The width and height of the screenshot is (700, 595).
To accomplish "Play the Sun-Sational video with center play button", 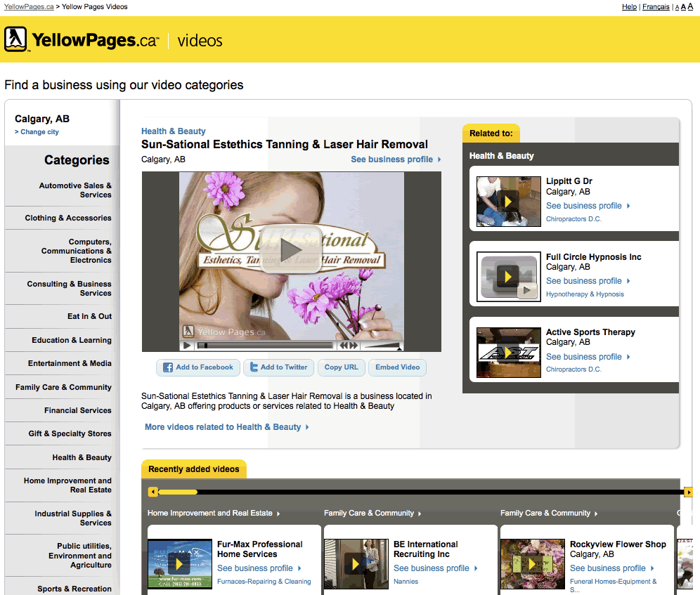I will [291, 250].
